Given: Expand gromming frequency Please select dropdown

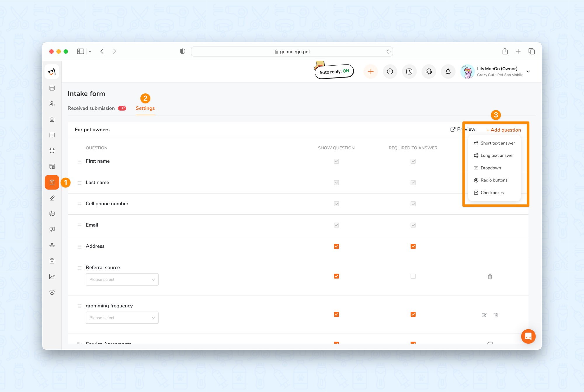Looking at the screenshot, I should [122, 318].
